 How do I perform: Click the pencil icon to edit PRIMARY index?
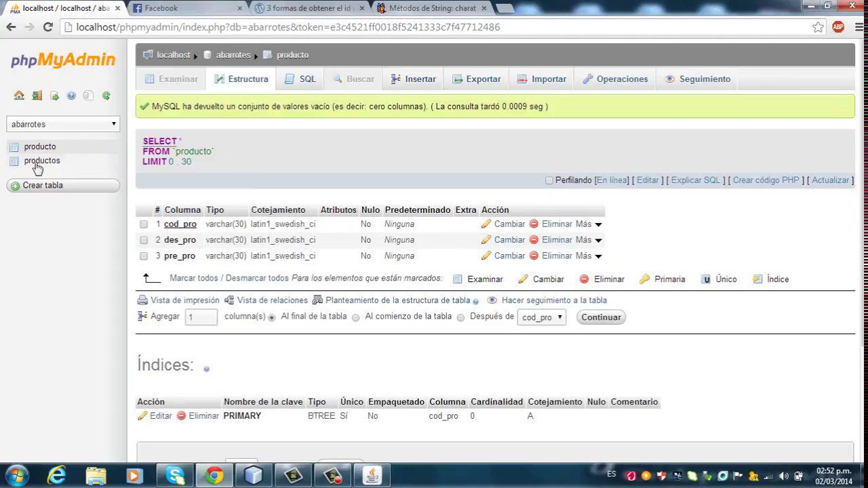click(142, 415)
